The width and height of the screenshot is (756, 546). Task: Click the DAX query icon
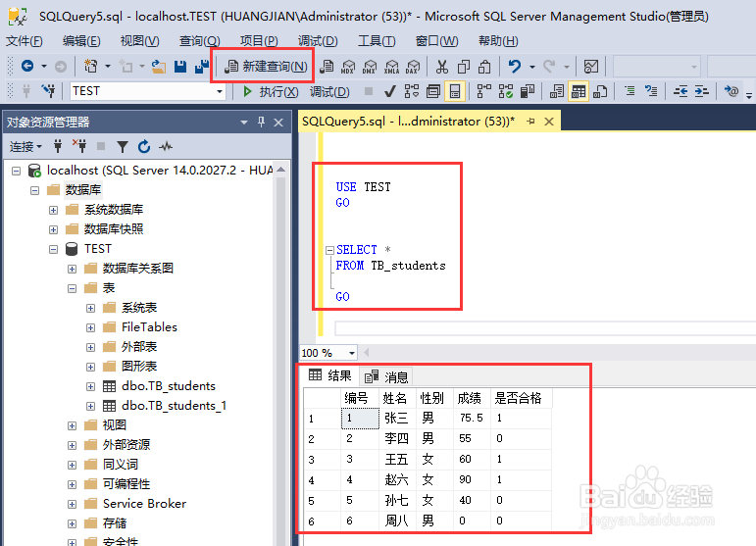pos(413,66)
